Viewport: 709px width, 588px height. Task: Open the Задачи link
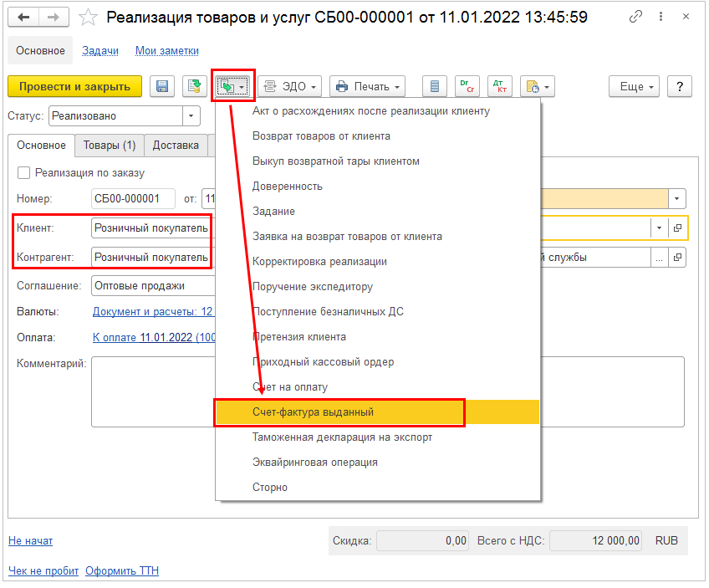tap(100, 51)
